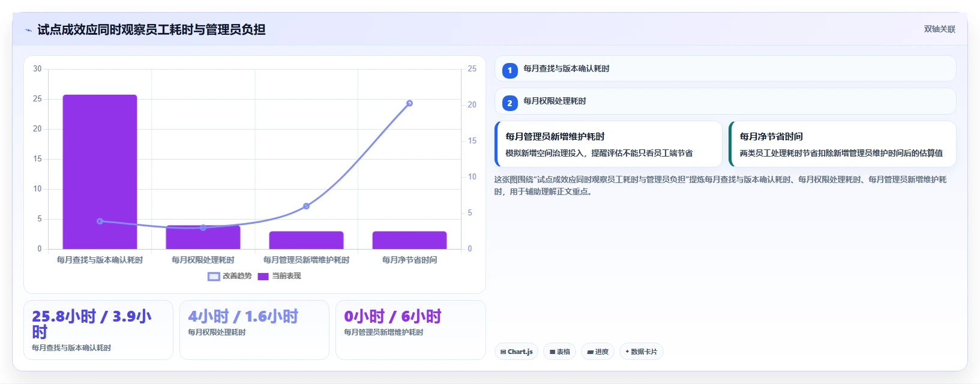Toggle the 当前表现 legend item
The width and height of the screenshot is (980, 384).
tap(279, 276)
